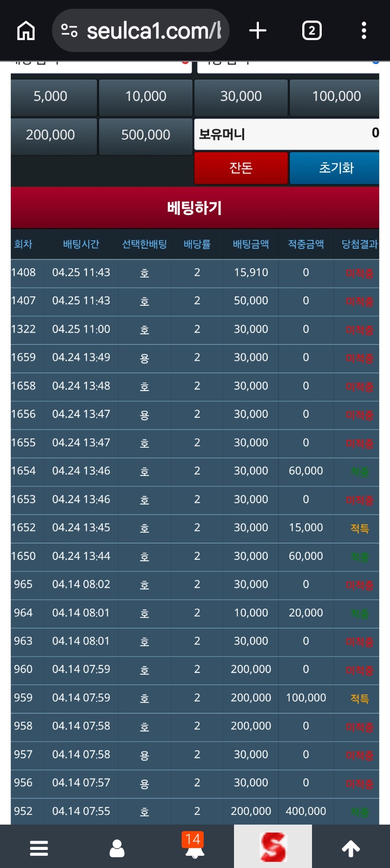Viewport: 390px width, 868px height.
Task: Select the 100,000 amount button
Action: coord(336,97)
